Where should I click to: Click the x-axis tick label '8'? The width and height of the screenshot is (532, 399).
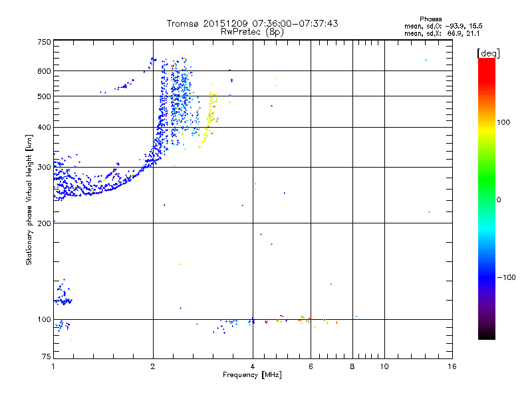coord(352,366)
